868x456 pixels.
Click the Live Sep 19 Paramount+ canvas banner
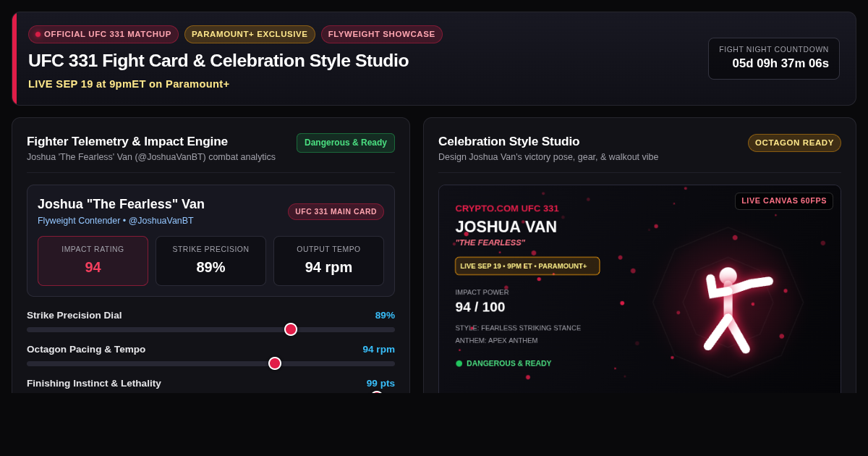(x=527, y=266)
